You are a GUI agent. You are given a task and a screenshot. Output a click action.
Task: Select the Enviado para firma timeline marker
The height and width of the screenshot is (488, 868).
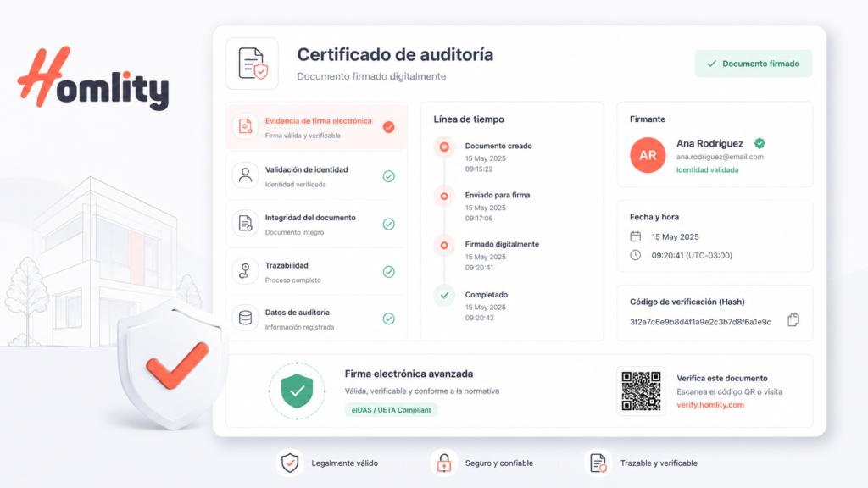point(444,197)
